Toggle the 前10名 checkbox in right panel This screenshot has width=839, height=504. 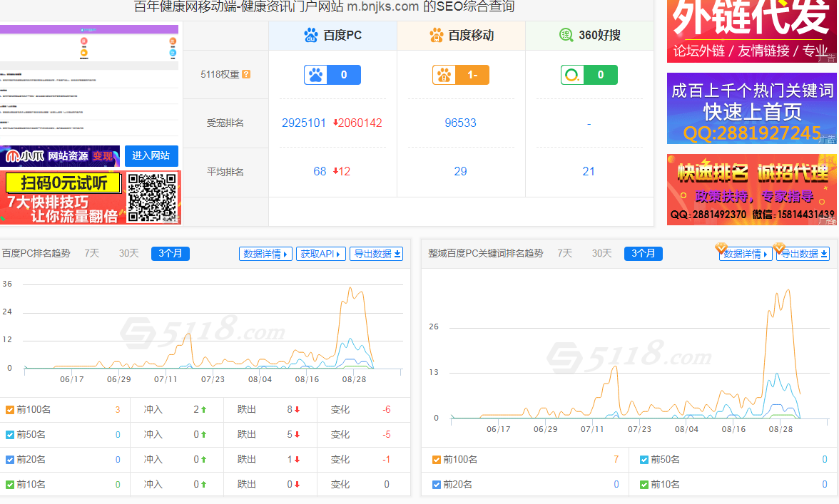point(644,485)
